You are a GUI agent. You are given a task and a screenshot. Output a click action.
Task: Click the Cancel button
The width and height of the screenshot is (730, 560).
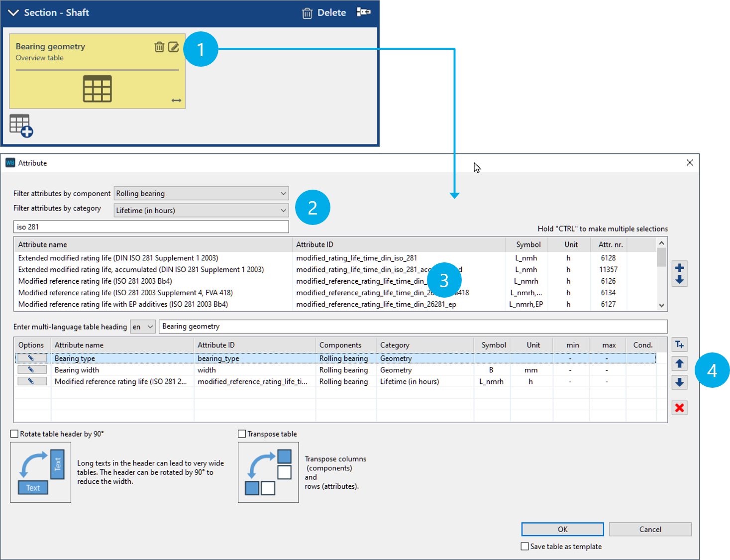click(x=650, y=529)
